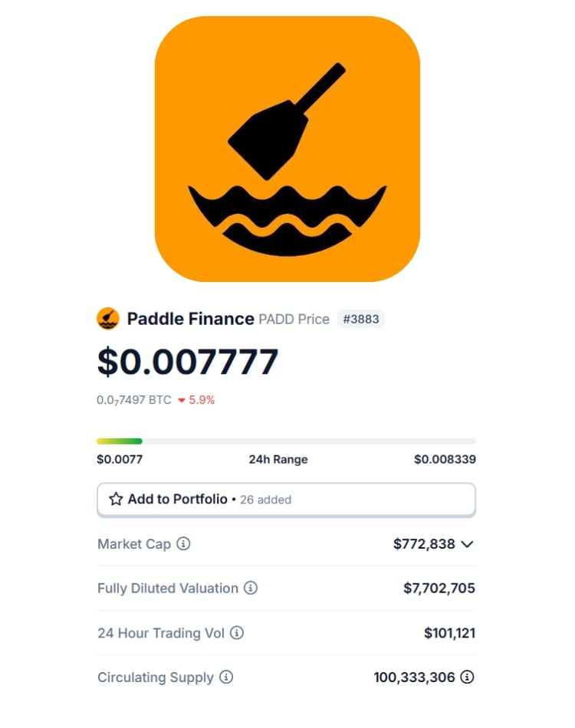Screen dimensions: 575x728
Task: Click the small Paddle Finance coin icon
Action: (108, 319)
